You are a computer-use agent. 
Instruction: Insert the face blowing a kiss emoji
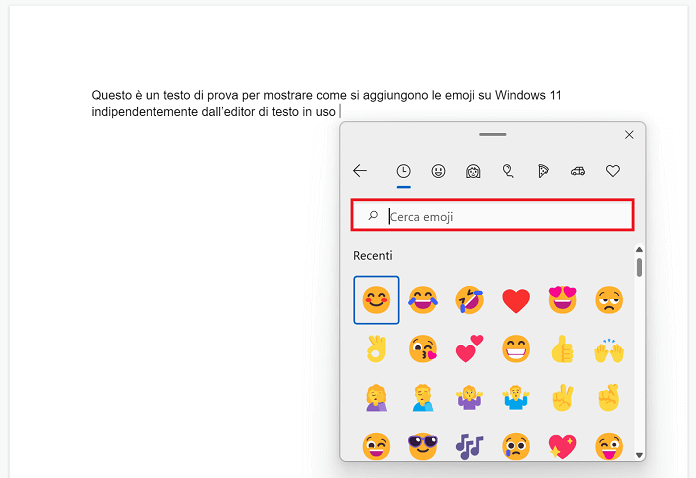pos(423,349)
